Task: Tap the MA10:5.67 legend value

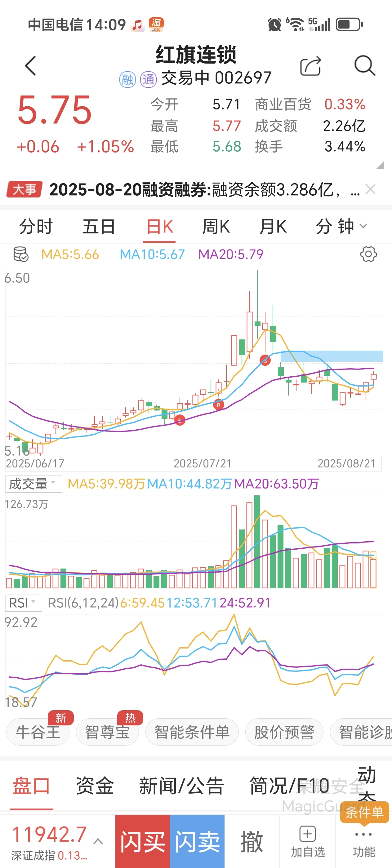Action: 152,255
